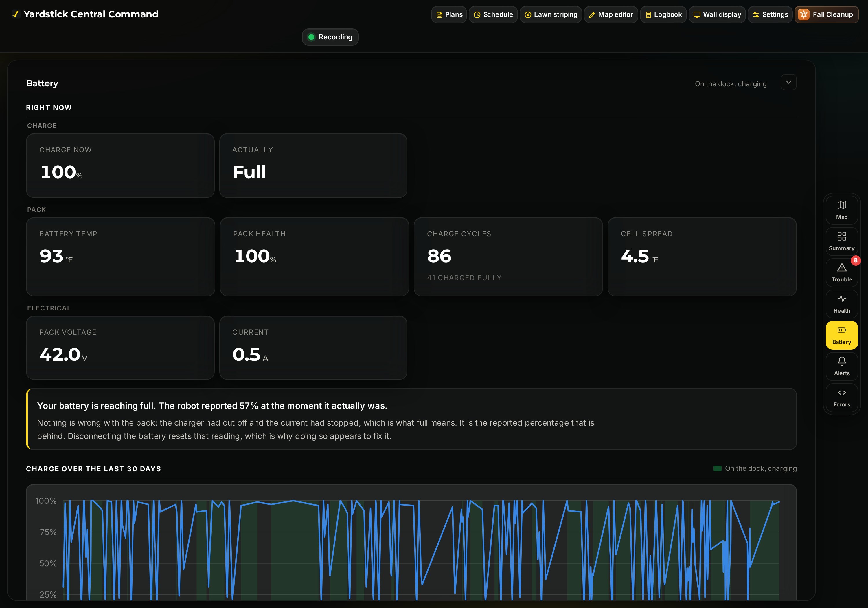
Task: Click the battery reaching full notice headline
Action: pos(212,406)
